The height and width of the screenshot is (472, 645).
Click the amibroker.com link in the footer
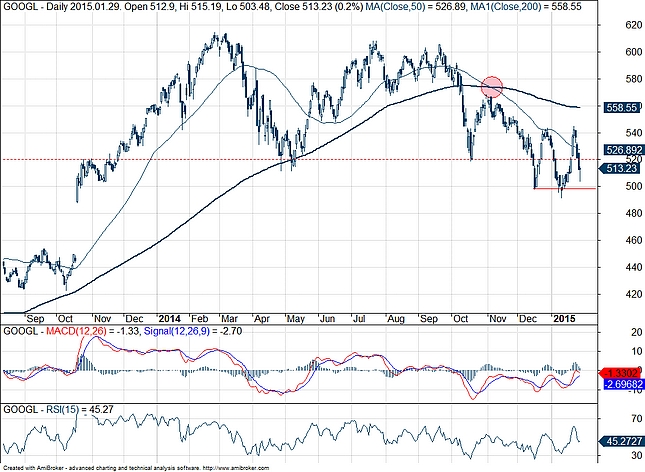coord(234,468)
